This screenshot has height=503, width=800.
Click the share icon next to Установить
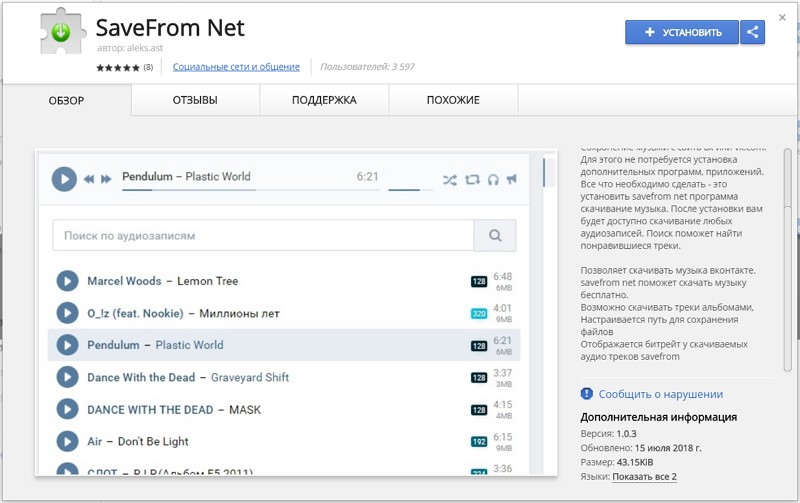(x=753, y=32)
